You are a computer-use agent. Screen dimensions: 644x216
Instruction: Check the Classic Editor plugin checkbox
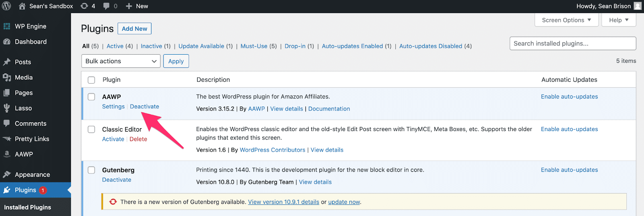tap(91, 129)
